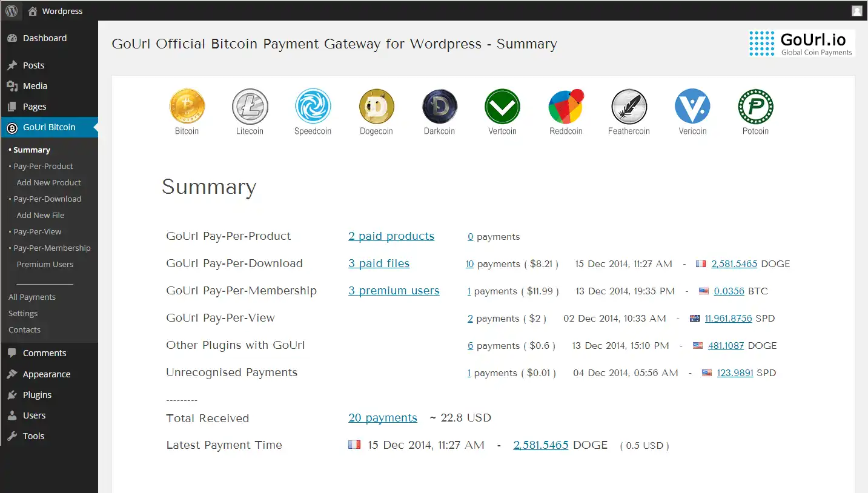The image size is (868, 493).
Task: Click the 0 payments count link
Action: point(471,237)
